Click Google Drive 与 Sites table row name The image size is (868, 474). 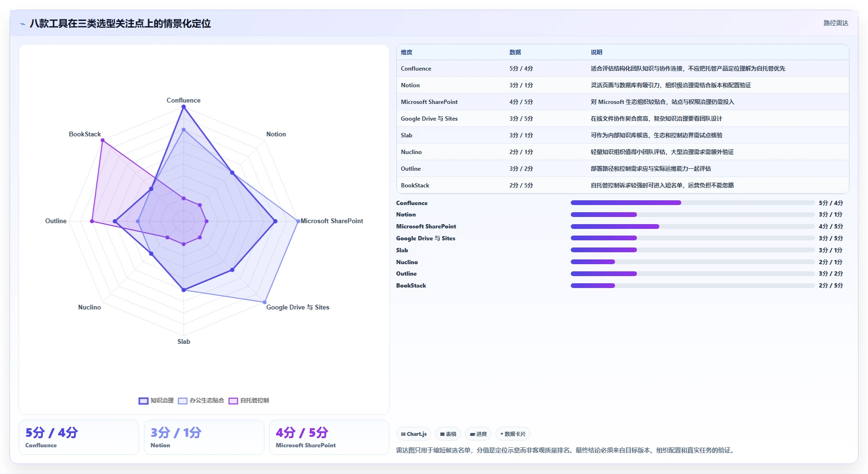click(x=429, y=119)
